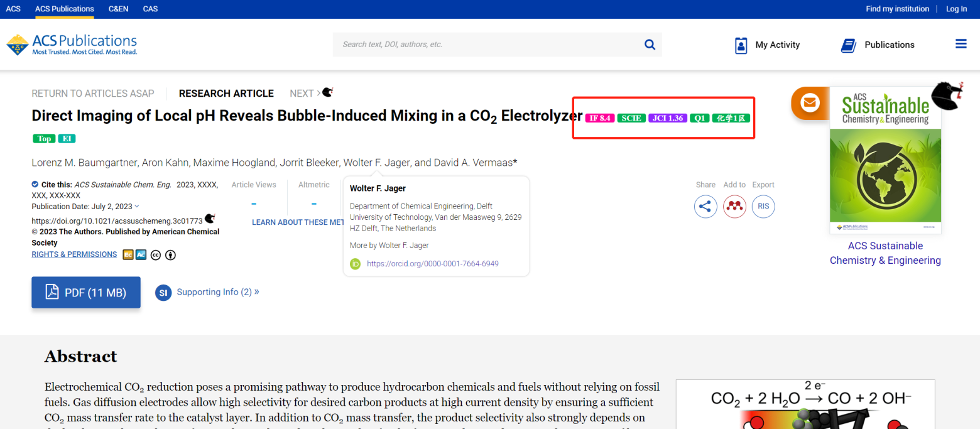Add article to Mendeley via red icon

click(x=734, y=206)
